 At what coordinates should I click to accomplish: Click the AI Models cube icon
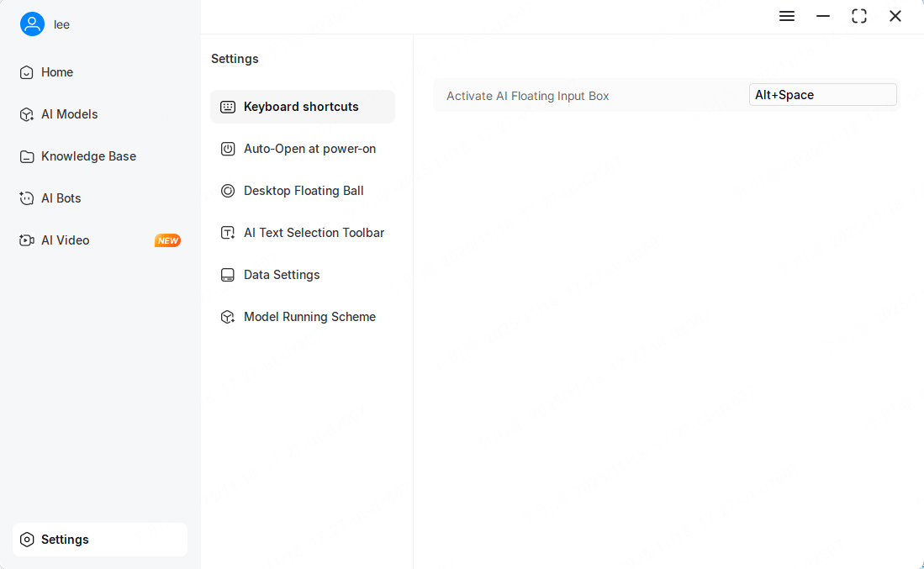tap(27, 114)
